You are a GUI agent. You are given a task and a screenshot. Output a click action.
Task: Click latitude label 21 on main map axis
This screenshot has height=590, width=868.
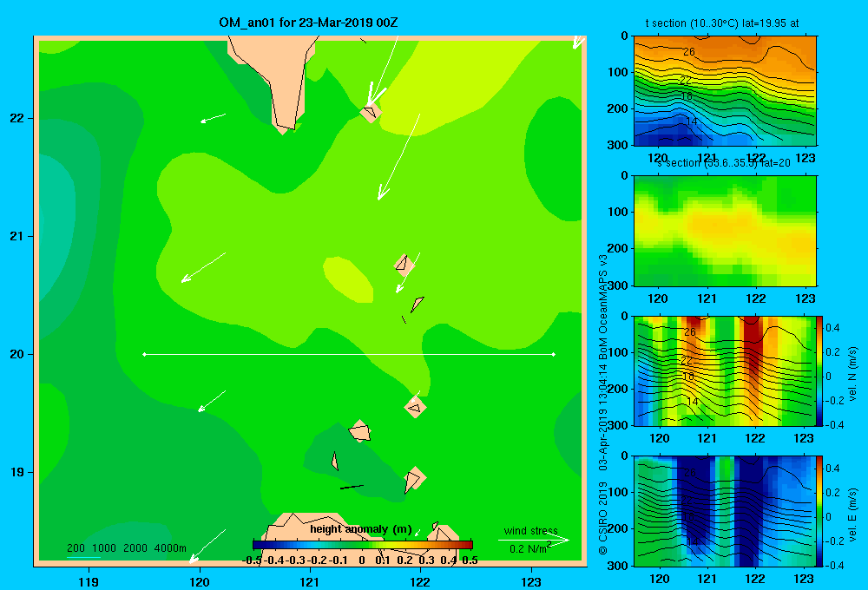pyautogui.click(x=17, y=236)
